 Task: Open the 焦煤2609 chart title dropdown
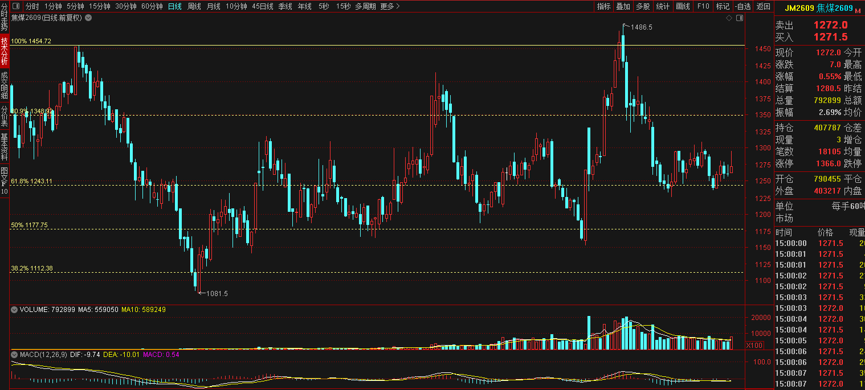coord(88,18)
